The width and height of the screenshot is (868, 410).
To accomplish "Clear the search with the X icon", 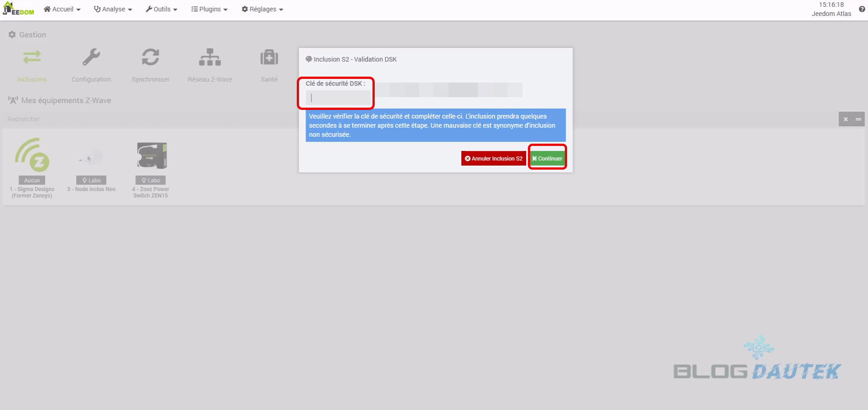I will (846, 119).
